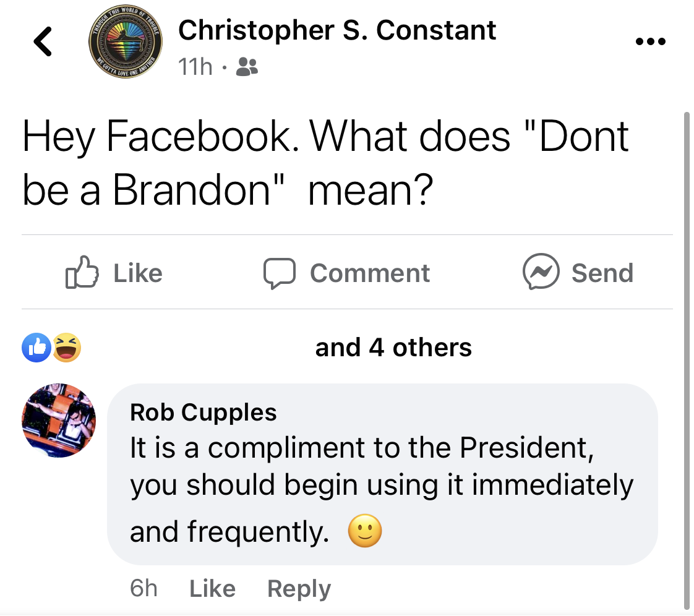Click the laughing haha reaction emoji
694x616 pixels.
click(67, 348)
